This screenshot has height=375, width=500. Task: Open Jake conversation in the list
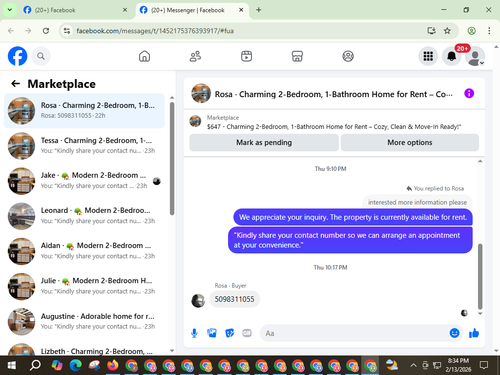coord(84,181)
